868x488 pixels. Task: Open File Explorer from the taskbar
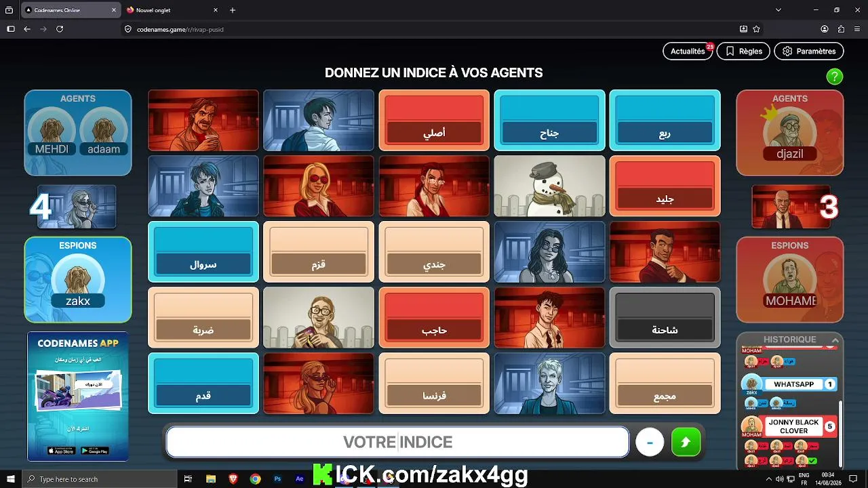click(210, 479)
